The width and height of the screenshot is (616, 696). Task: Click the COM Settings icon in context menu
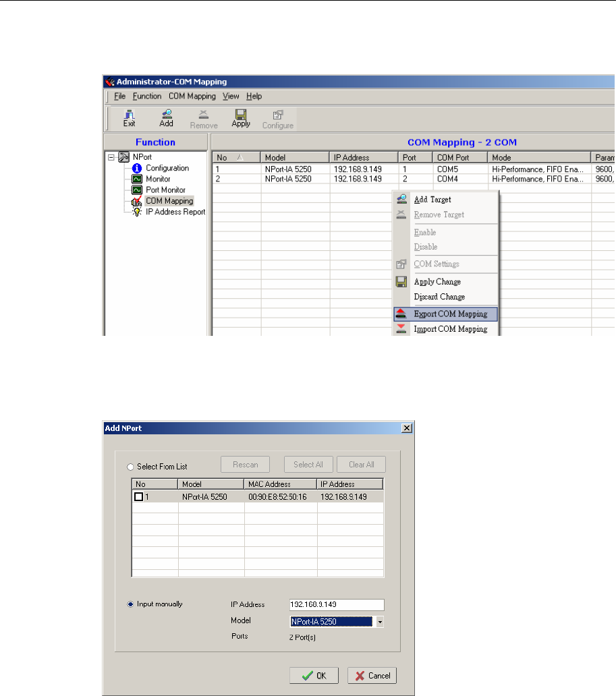click(401, 264)
